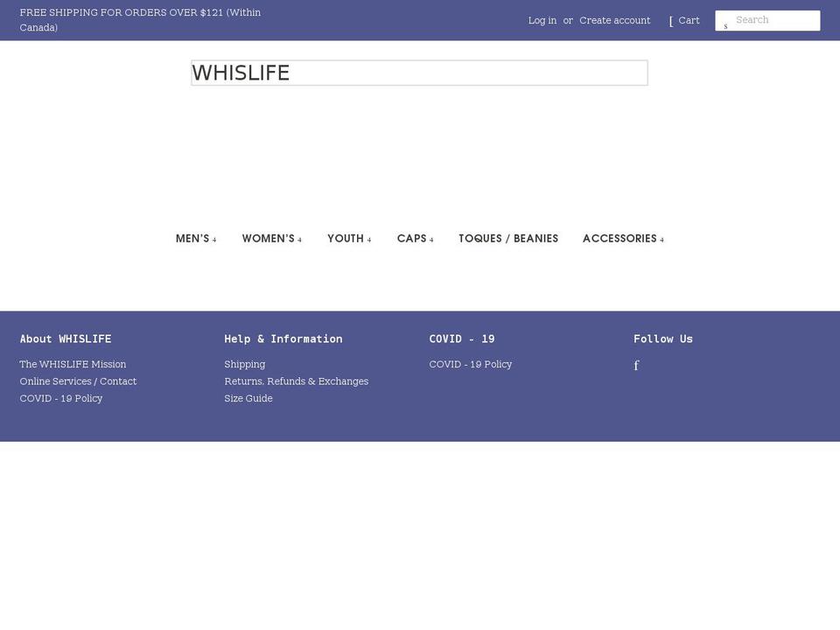Expand the ACCESSORIES dropdown menu

[623, 238]
